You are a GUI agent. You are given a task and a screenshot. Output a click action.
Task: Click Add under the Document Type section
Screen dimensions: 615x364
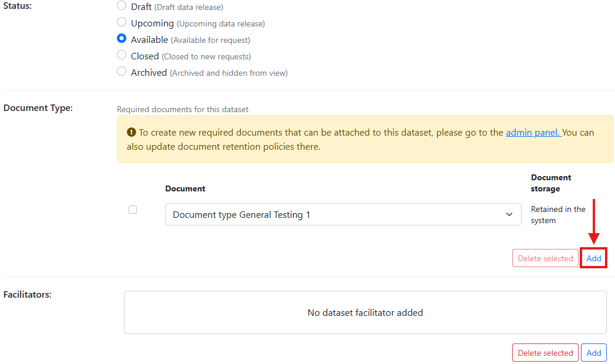tap(594, 258)
